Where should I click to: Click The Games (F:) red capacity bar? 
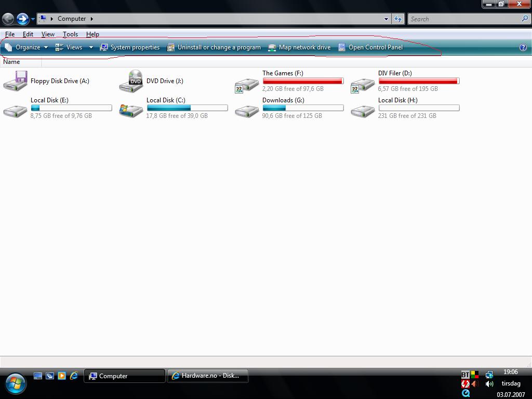pyautogui.click(x=303, y=81)
